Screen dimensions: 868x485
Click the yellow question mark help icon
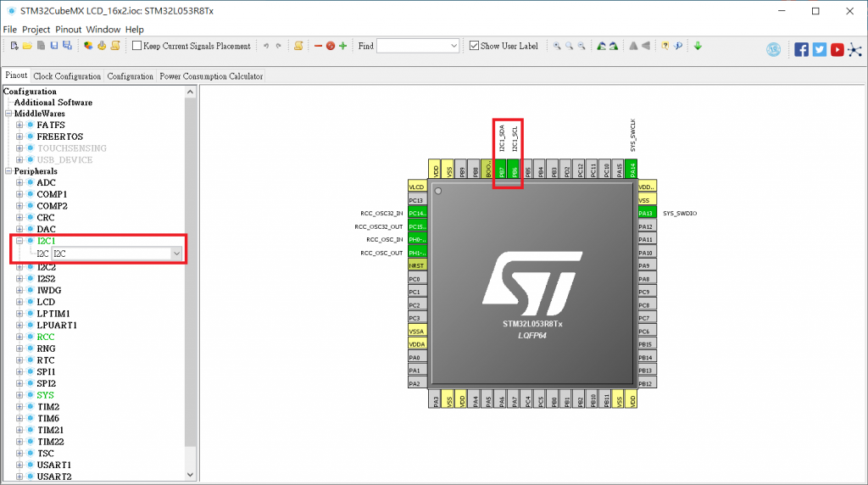pos(665,46)
